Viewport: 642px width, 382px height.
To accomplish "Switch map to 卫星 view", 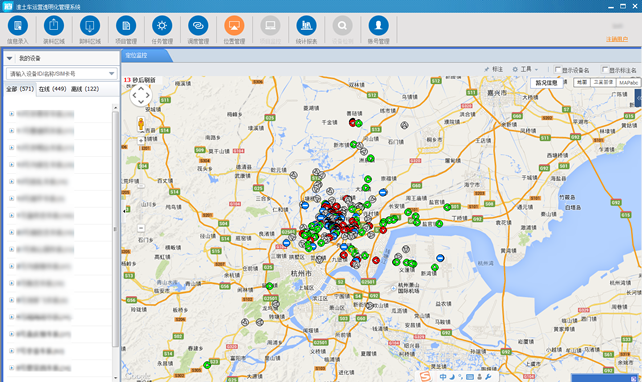I will click(603, 82).
